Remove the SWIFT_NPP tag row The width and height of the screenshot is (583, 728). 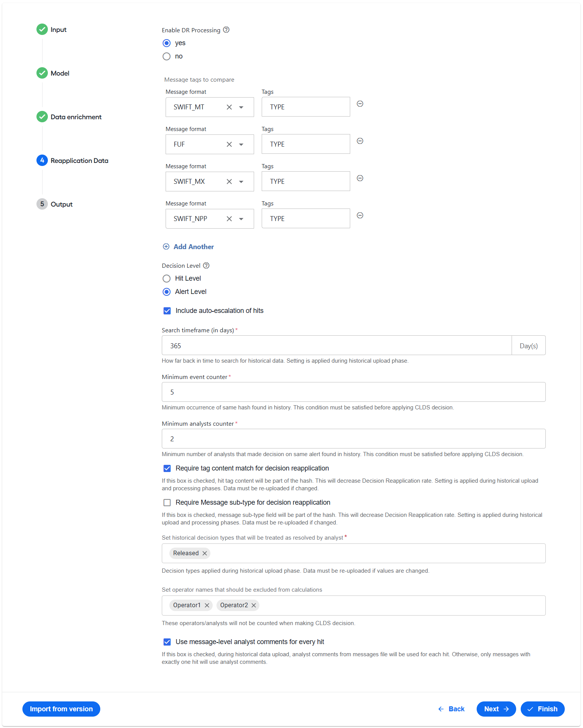pyautogui.click(x=360, y=215)
